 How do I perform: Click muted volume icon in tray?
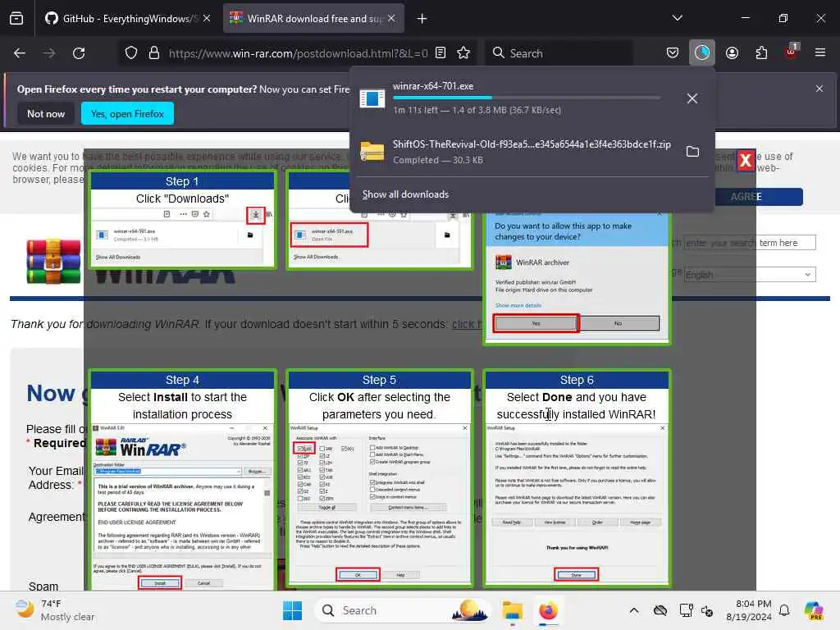point(708,611)
